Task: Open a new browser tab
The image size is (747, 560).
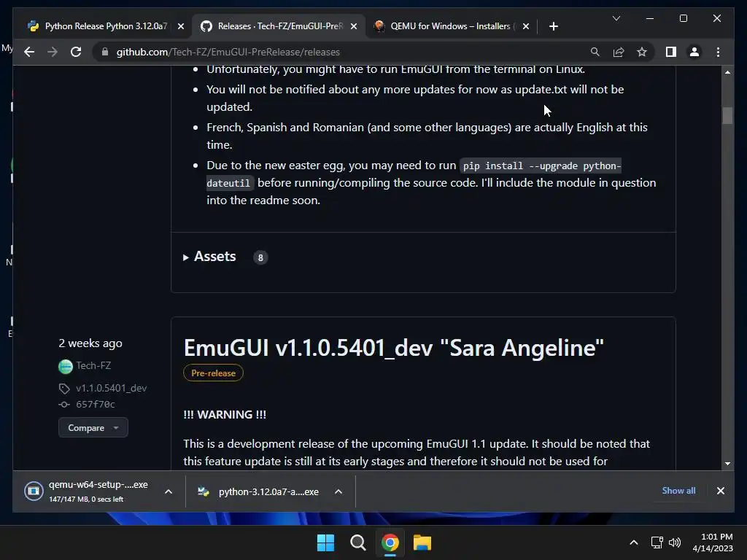Action: point(553,27)
